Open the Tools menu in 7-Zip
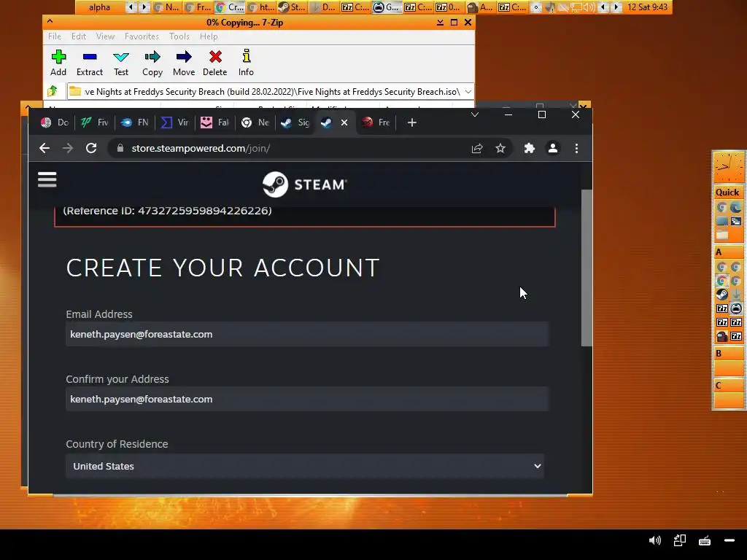This screenshot has height=560, width=747. point(179,36)
